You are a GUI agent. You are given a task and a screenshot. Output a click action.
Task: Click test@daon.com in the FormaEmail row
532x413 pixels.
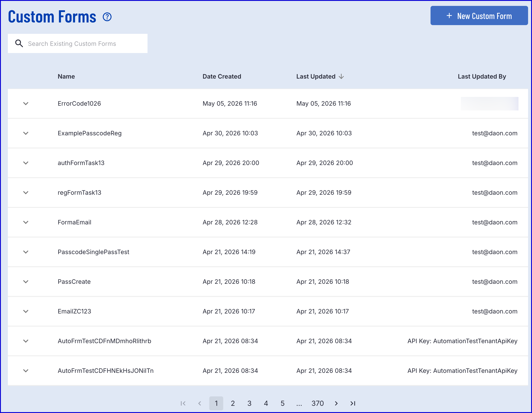pos(495,222)
